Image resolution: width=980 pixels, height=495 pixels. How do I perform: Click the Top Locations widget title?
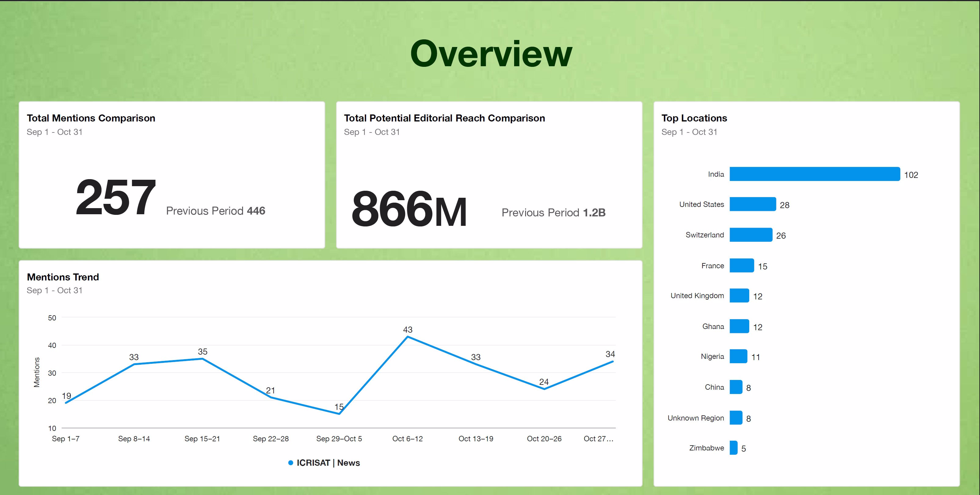coord(694,118)
